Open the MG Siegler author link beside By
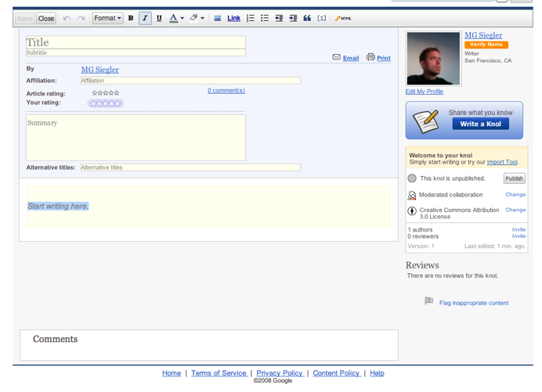Screen dimensions: 542x392 click(100, 70)
